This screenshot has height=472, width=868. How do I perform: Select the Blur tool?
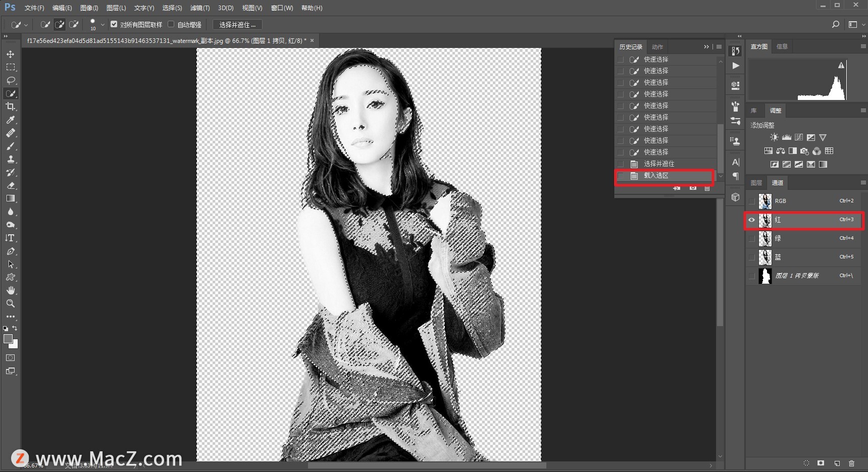(10, 212)
